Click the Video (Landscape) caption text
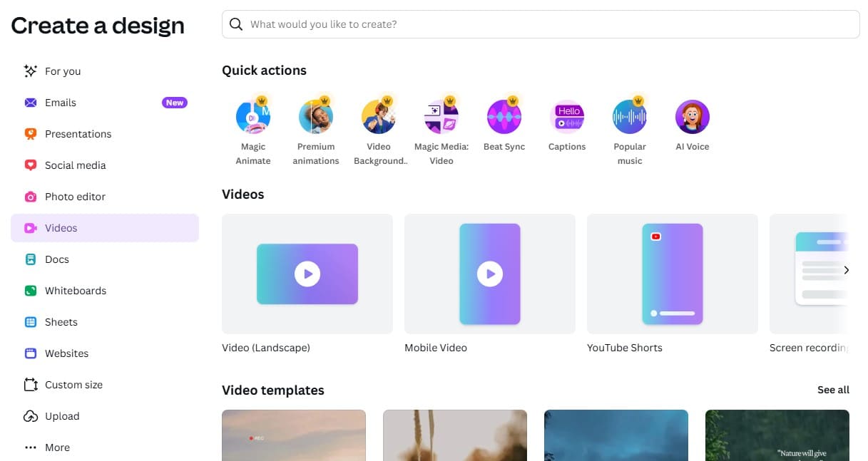Viewport: 868px width, 461px height. (x=266, y=348)
